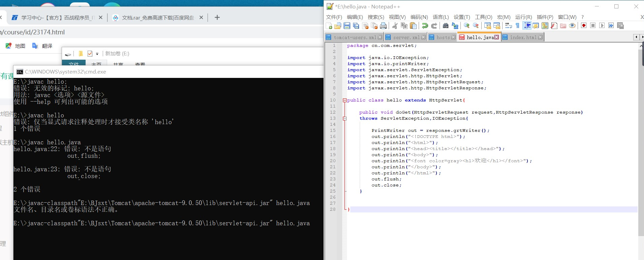Click the browser address bar URL
The image size is (644, 260).
pos(33,32)
